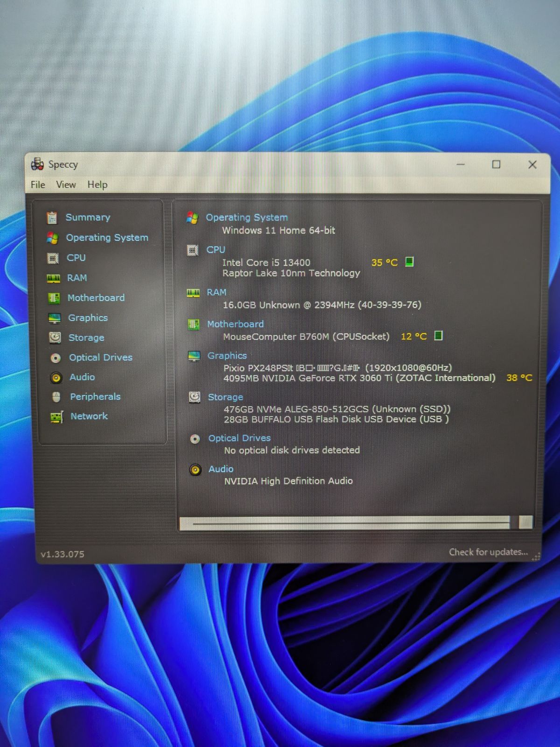Click the Audio speaker icon in sidebar

[56, 378]
